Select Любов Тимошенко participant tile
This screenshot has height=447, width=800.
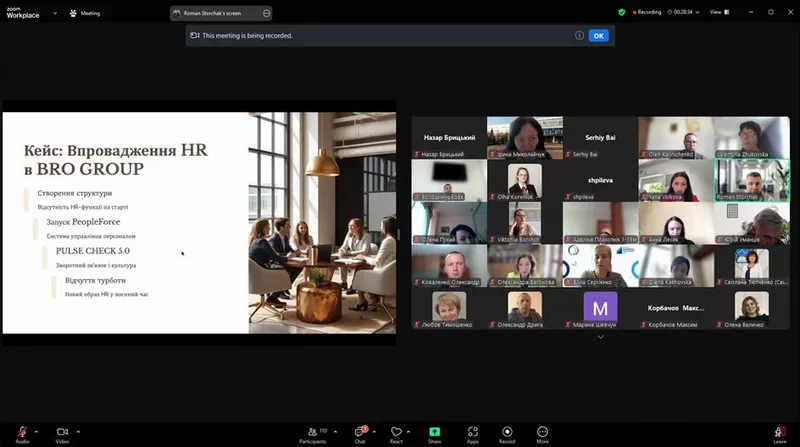[x=449, y=308]
